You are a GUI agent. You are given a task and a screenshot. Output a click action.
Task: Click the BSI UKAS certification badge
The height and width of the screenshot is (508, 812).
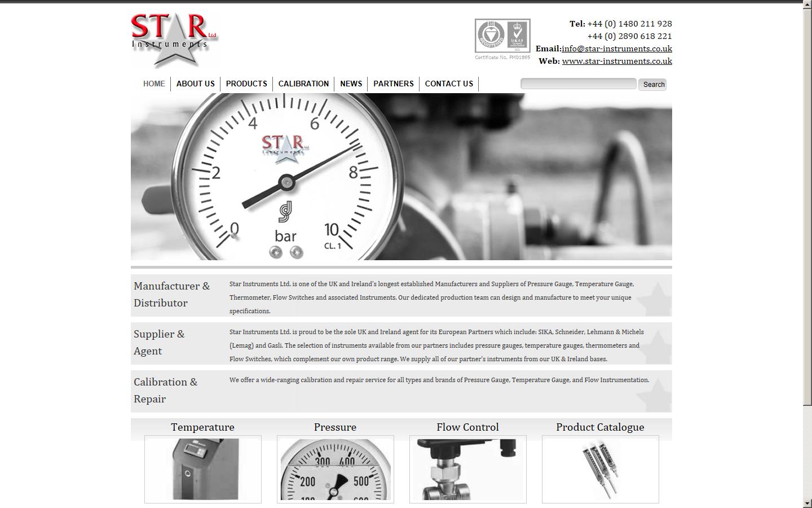(502, 37)
